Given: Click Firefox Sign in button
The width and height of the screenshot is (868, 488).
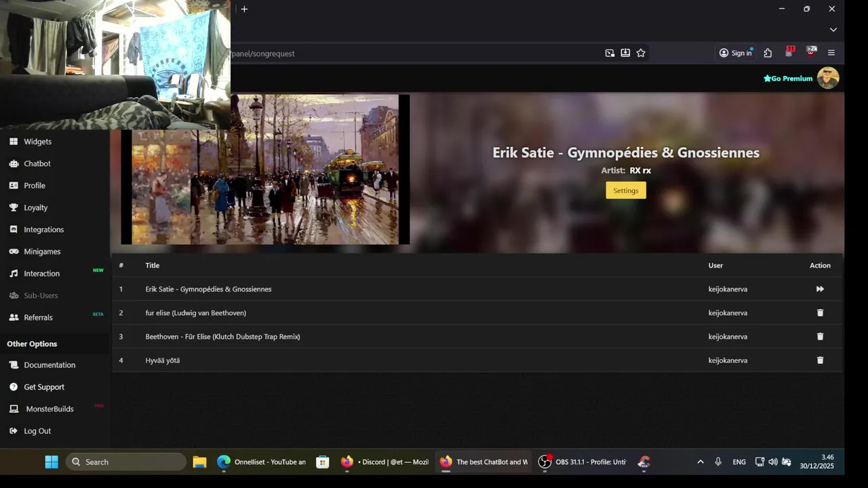Looking at the screenshot, I should (x=736, y=53).
